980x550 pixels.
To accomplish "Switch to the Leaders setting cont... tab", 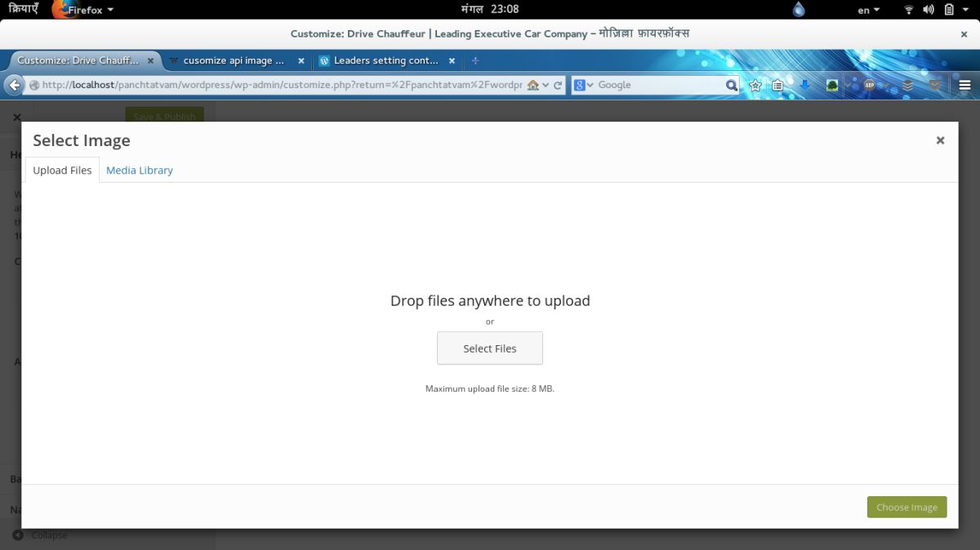I will [386, 60].
